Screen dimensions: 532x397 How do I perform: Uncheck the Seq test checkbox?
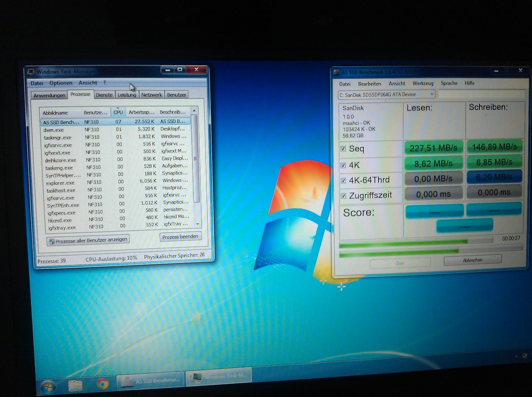[343, 149]
